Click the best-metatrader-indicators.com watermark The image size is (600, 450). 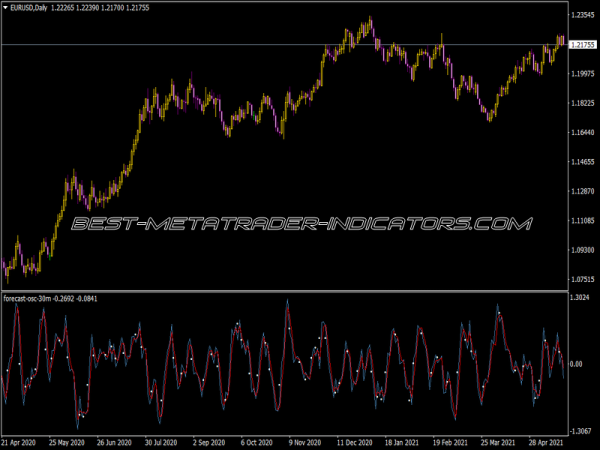[x=300, y=225]
